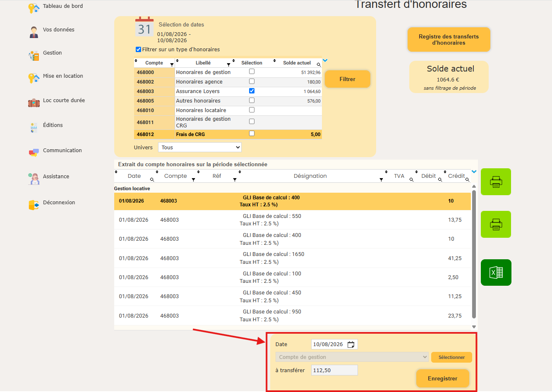Open the Communication menu
Screen dimensions: 552x392
[62, 151]
